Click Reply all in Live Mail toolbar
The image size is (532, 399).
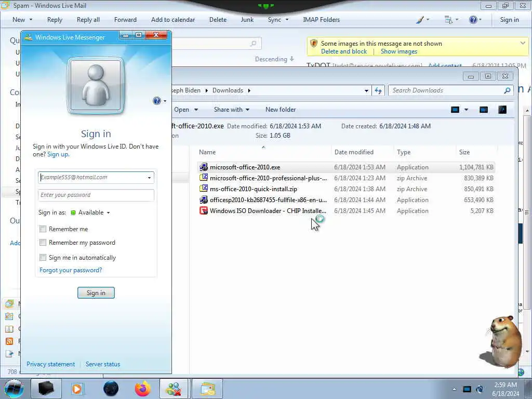pyautogui.click(x=88, y=20)
